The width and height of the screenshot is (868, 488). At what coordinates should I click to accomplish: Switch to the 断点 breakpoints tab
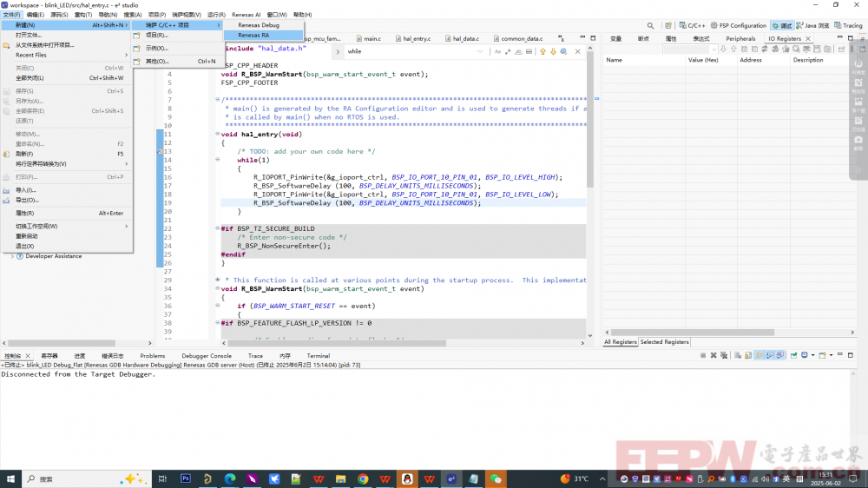coord(642,39)
